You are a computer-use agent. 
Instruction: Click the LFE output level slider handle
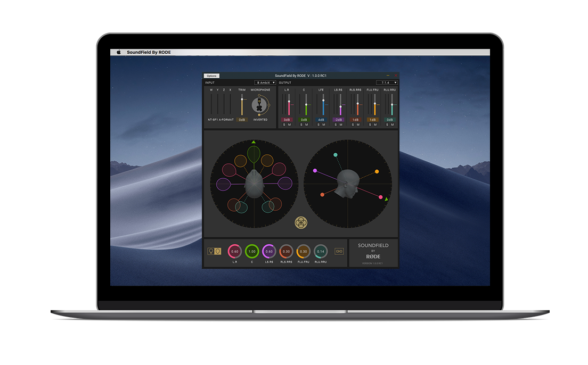click(x=323, y=101)
